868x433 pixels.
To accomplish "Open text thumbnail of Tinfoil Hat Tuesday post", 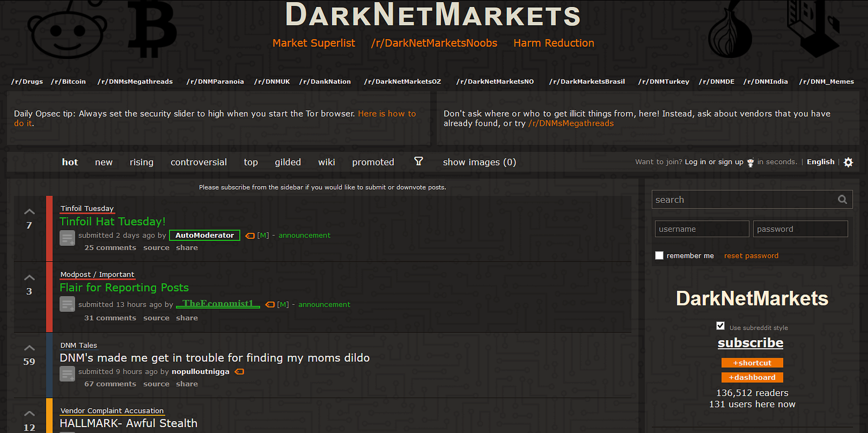I will click(x=67, y=238).
